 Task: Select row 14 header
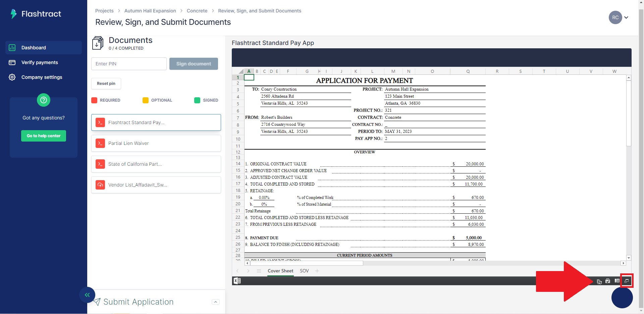coord(238,164)
